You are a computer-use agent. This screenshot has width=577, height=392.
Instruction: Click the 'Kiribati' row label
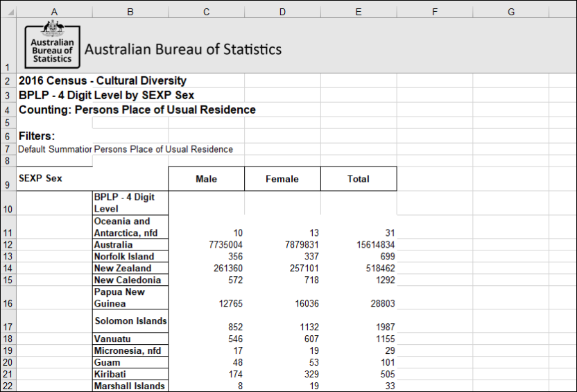(130, 375)
